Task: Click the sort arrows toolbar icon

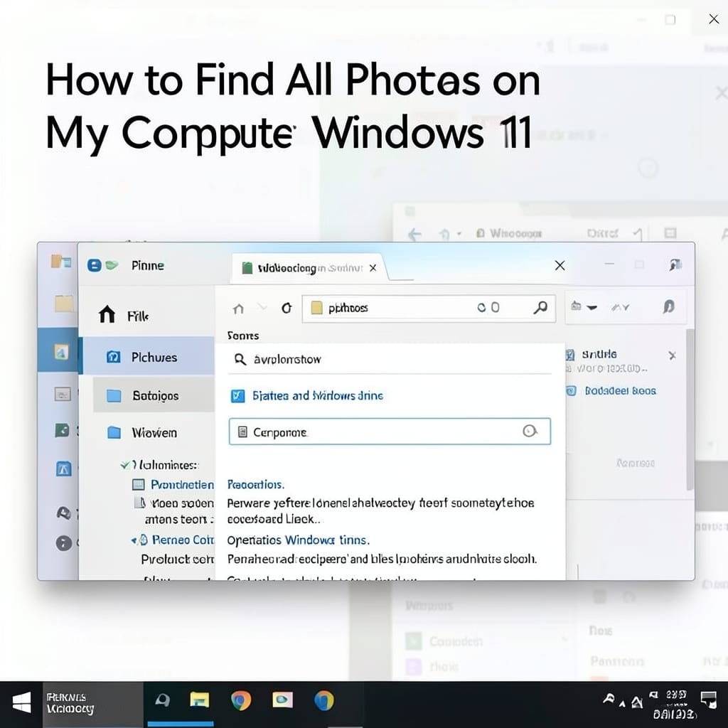Action: coord(620,307)
